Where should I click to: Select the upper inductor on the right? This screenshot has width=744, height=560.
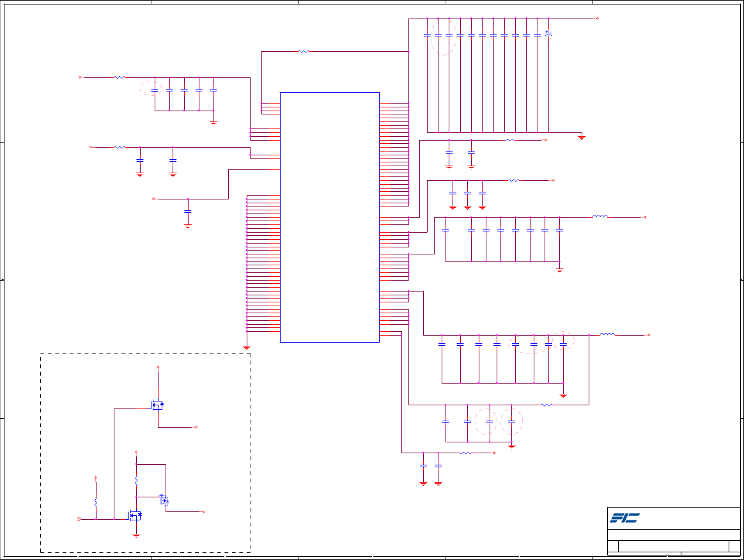point(600,217)
